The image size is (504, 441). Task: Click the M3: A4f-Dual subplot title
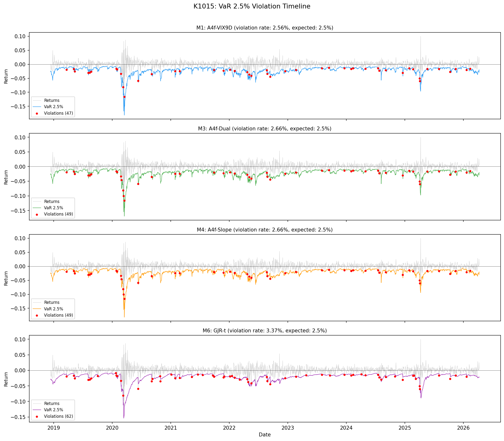[x=265, y=129]
